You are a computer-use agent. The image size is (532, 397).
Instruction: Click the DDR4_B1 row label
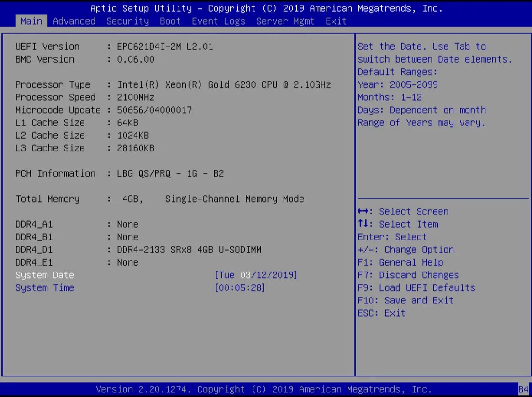pos(34,237)
